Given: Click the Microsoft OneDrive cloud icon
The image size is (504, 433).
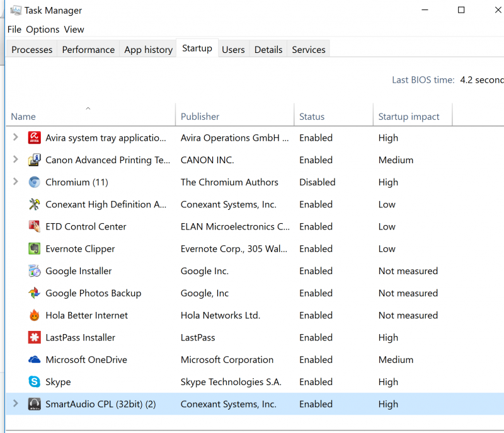Looking at the screenshot, I should (35, 359).
